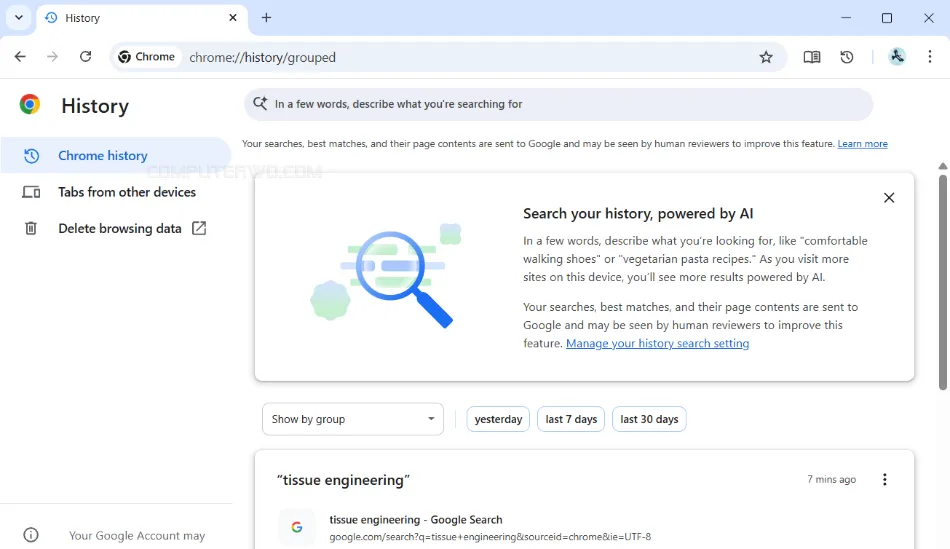Click the forward navigation arrow

pyautogui.click(x=53, y=57)
